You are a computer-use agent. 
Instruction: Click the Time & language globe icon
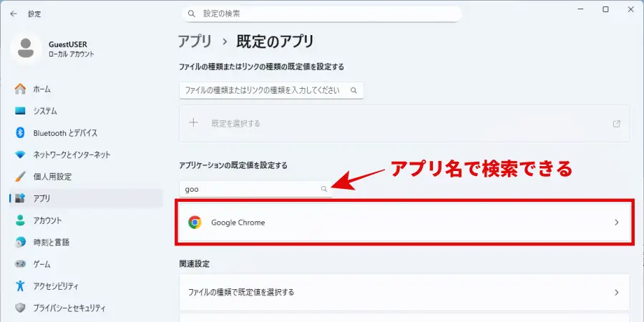(20, 243)
